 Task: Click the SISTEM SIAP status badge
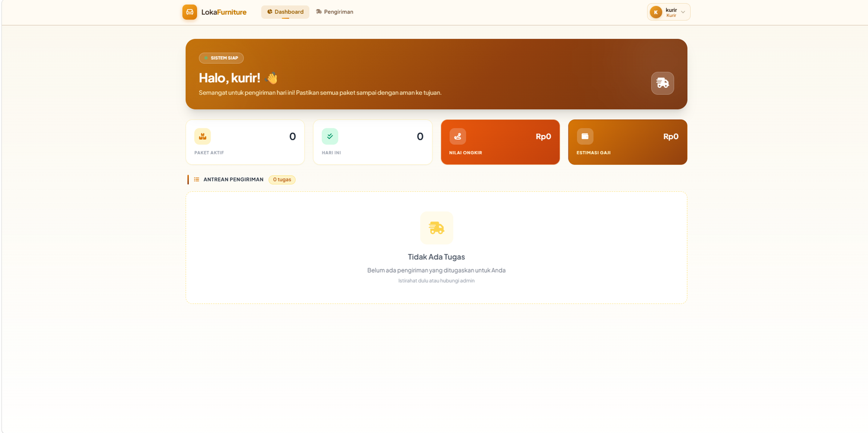coord(221,58)
